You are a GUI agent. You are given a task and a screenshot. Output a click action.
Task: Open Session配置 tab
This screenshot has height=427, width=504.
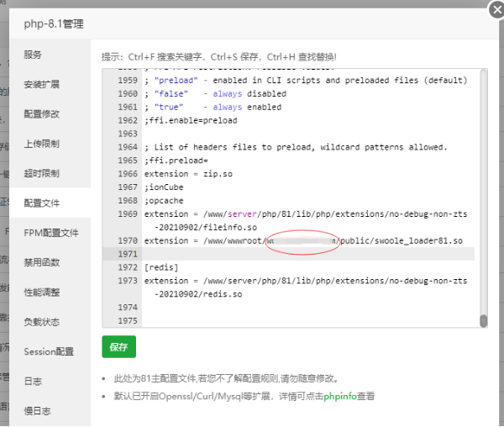(49, 351)
